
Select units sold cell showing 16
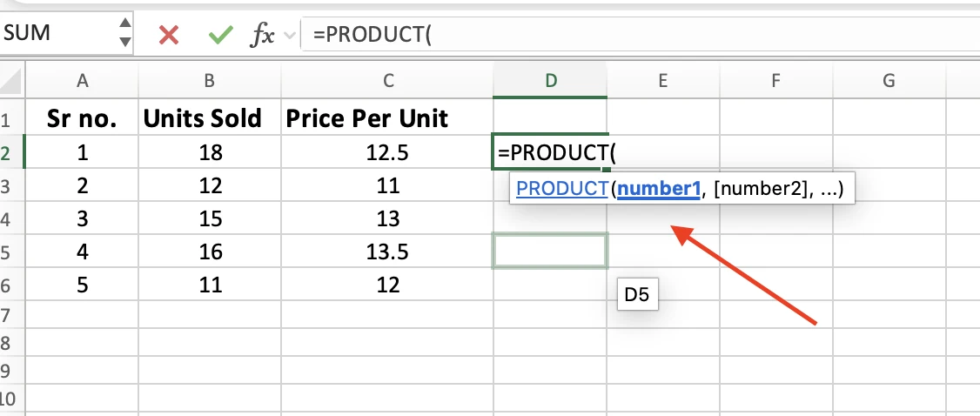coord(210,252)
